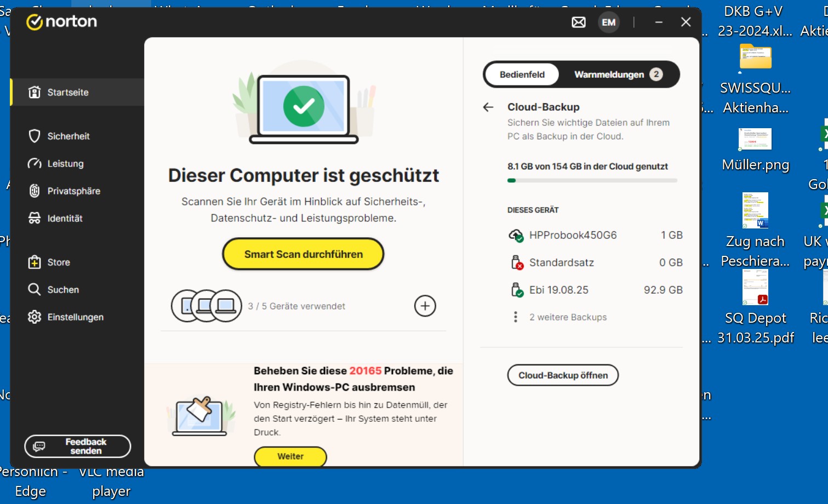Screen dimensions: 828x504
Task: Select the Ebi 19.08.25 backup set
Action: [x=558, y=290]
